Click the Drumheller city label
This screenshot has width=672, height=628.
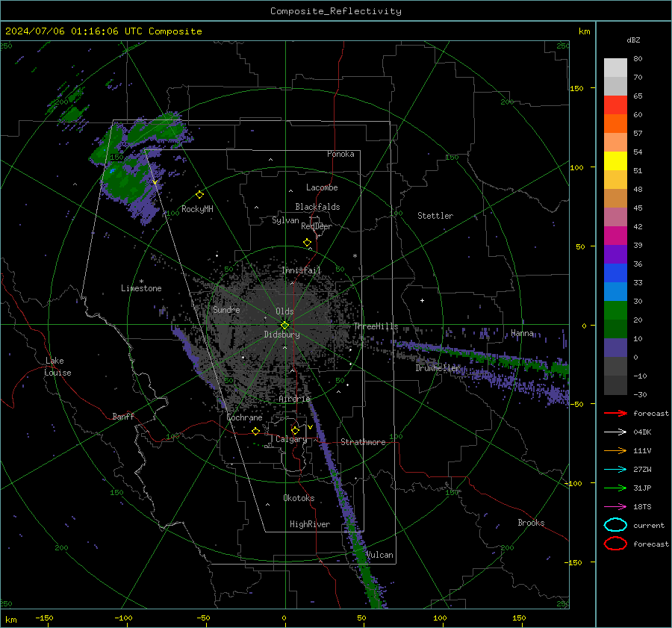(x=438, y=368)
